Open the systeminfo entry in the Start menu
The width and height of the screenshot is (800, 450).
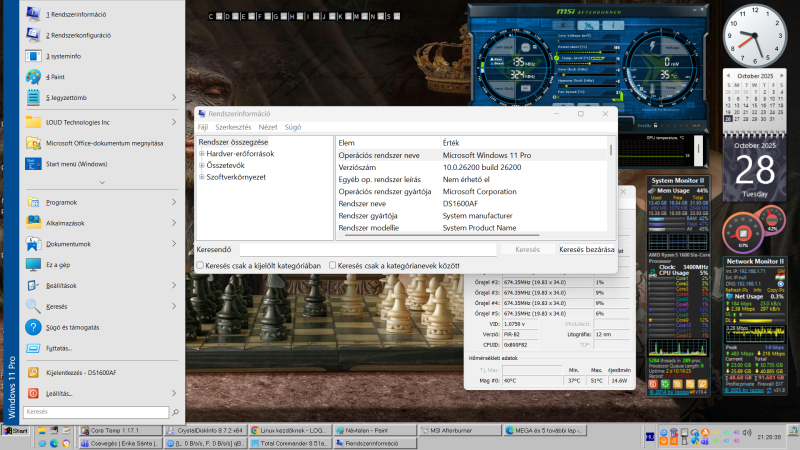[102, 56]
